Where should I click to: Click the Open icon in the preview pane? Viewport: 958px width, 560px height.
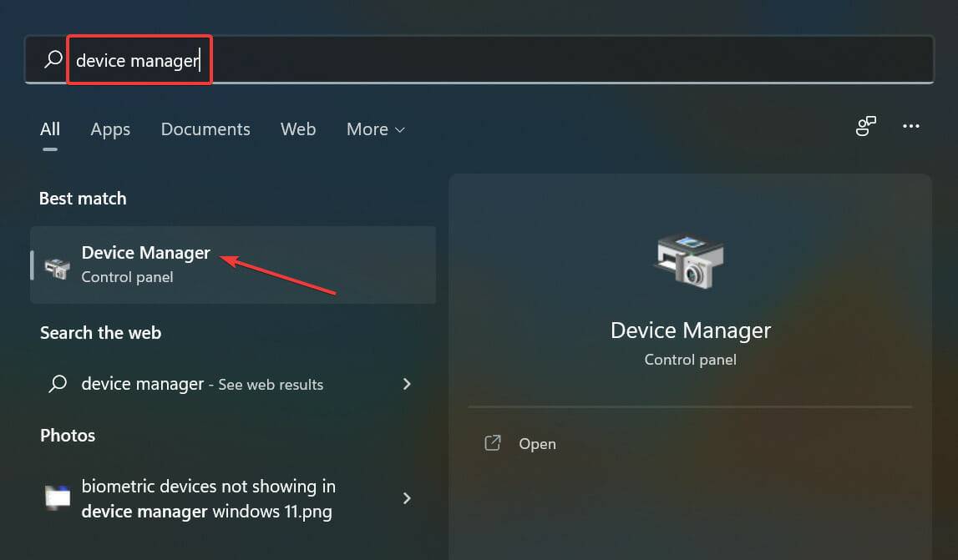493,443
